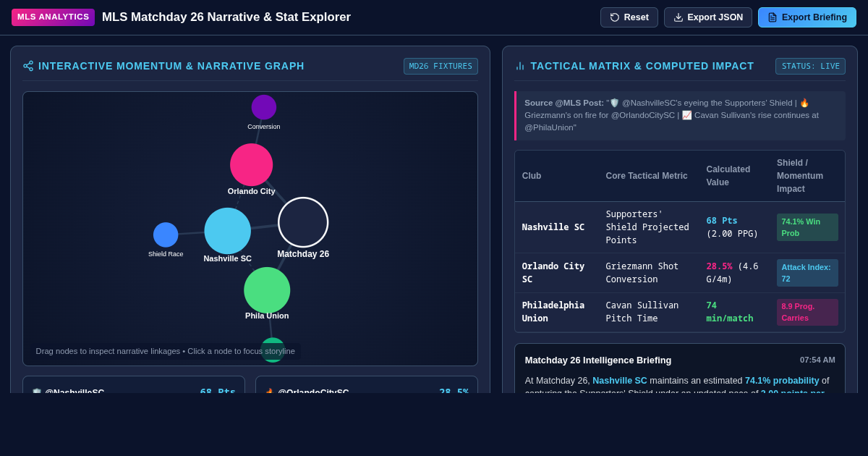Click the MLS ANALYTICS logo badge
The image size is (868, 456).
(53, 17)
